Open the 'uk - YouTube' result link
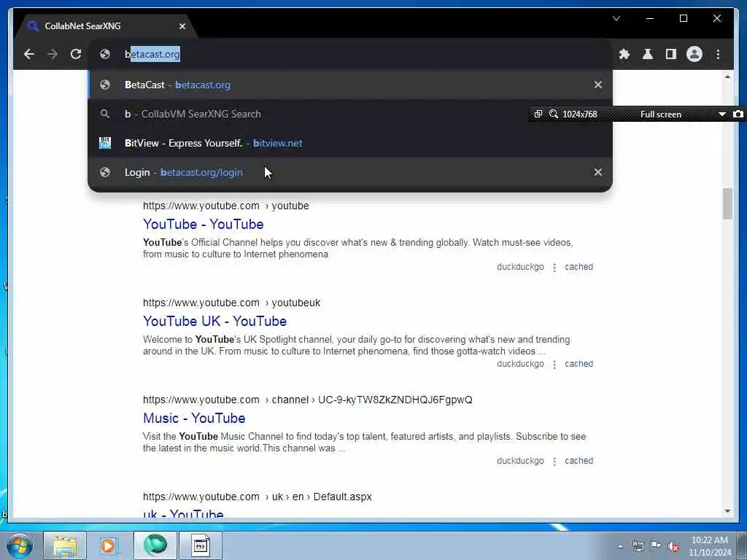747x560 pixels. 183,513
